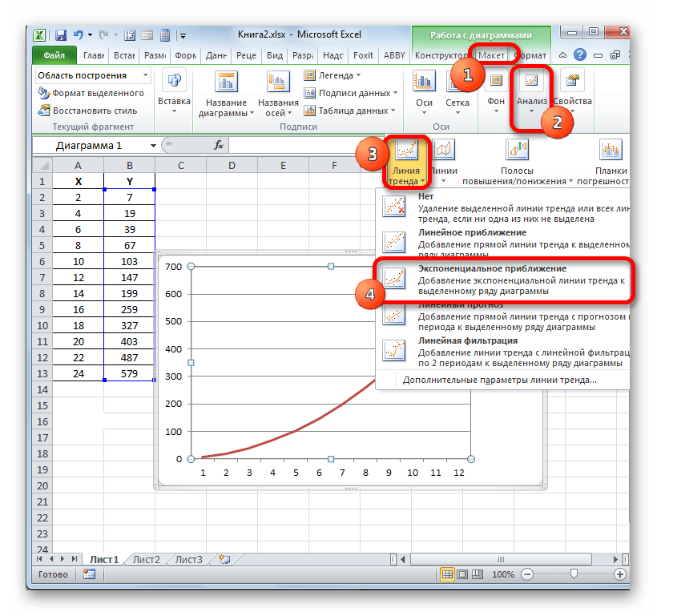
Task: Select sheet tab Лист1
Action: tap(104, 559)
